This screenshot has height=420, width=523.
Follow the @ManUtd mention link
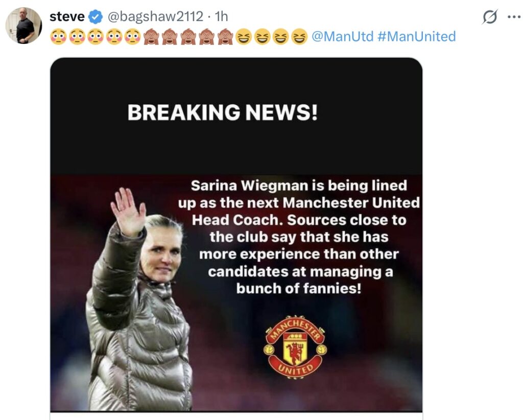pos(342,36)
